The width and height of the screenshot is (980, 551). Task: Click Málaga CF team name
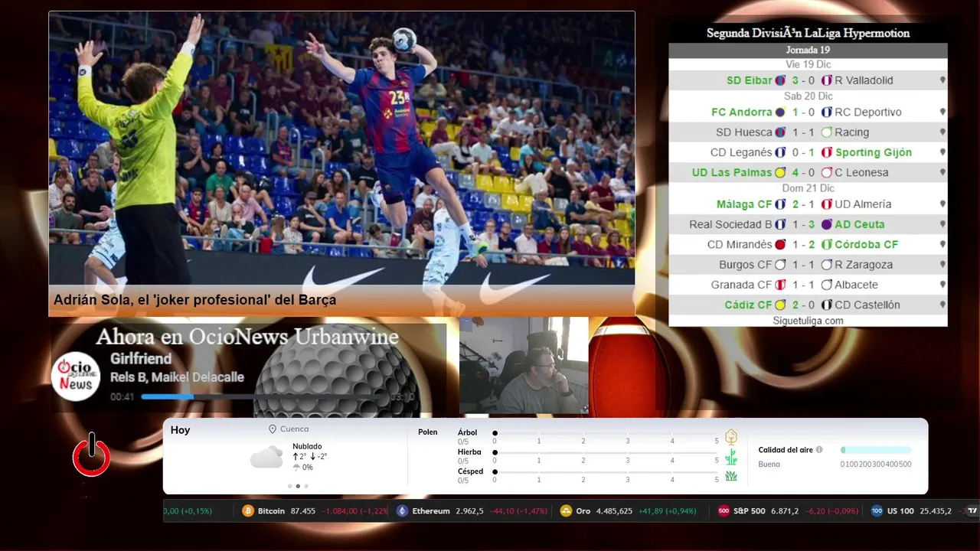click(744, 204)
